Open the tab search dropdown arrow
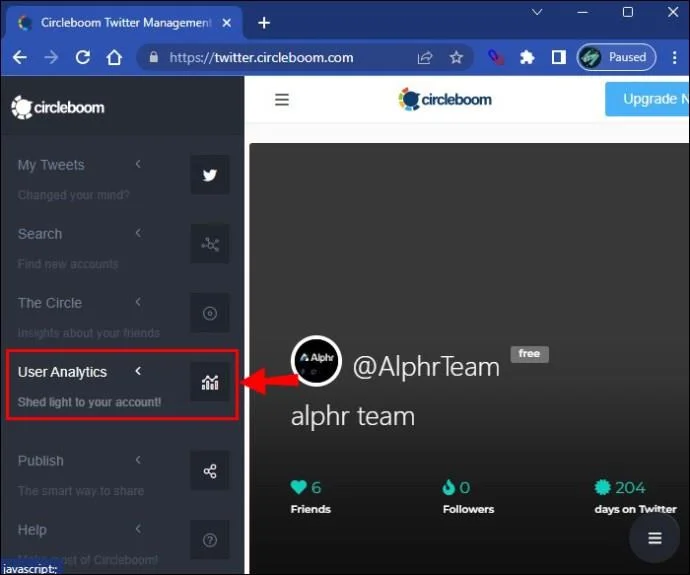 coord(537,12)
